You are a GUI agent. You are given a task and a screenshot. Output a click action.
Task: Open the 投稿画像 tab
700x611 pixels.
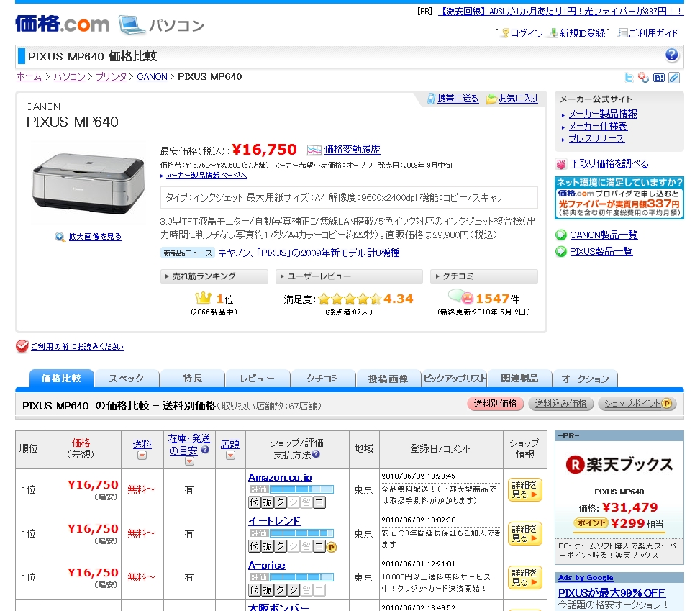coord(388,379)
